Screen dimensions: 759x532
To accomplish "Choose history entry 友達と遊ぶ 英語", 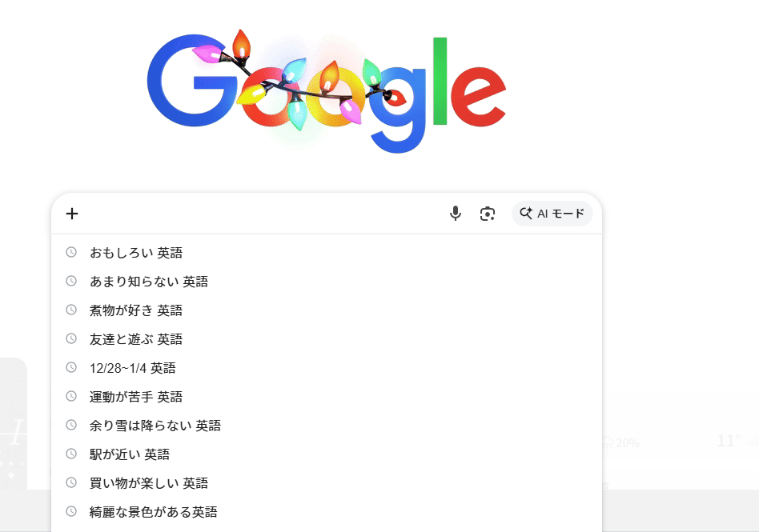I will pos(327,339).
